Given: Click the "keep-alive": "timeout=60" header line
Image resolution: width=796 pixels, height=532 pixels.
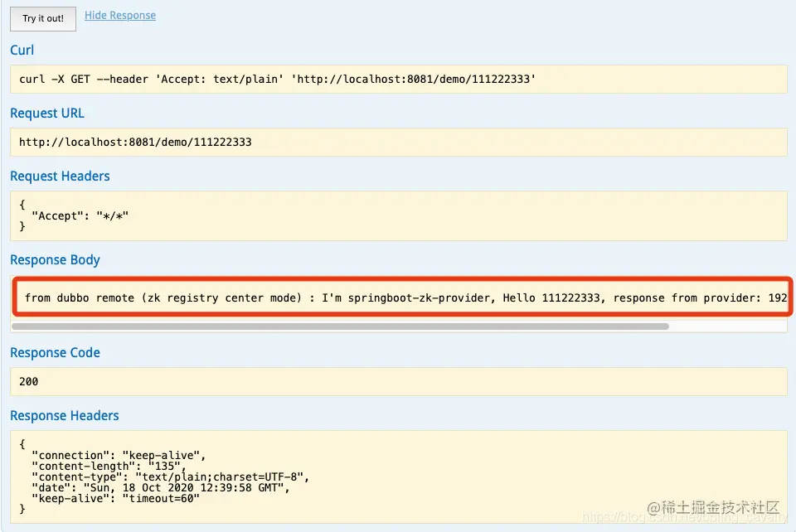Looking at the screenshot, I should tap(116, 499).
